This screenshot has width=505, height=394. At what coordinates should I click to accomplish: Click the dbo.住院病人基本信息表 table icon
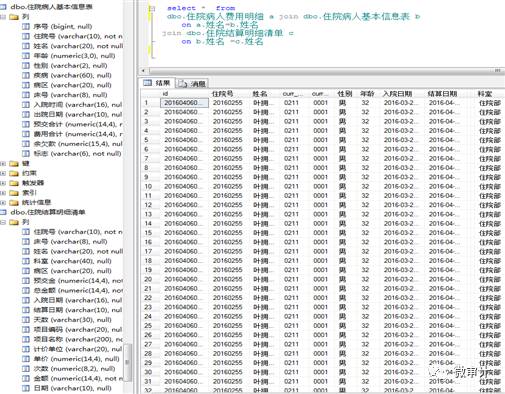click(x=3, y=7)
